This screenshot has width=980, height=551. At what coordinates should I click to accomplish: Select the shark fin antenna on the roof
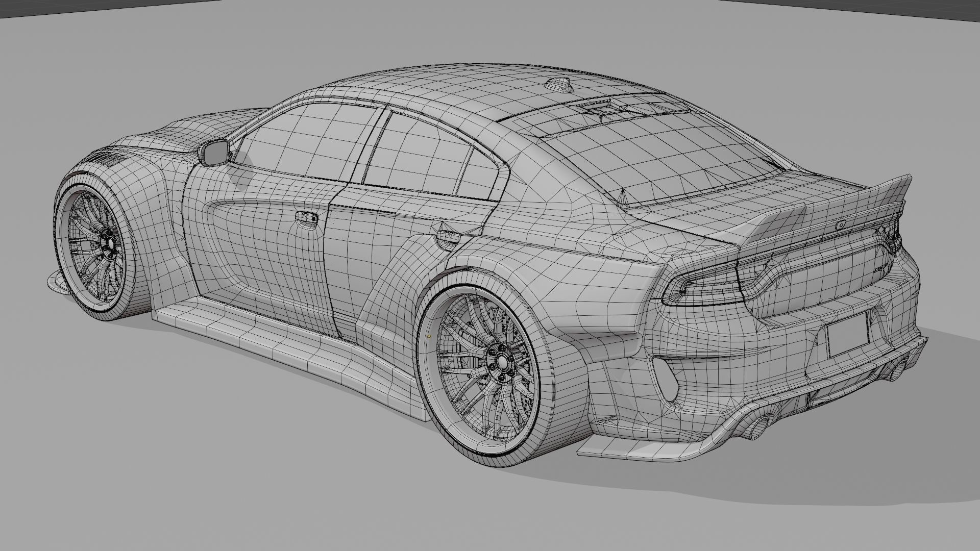(x=559, y=85)
